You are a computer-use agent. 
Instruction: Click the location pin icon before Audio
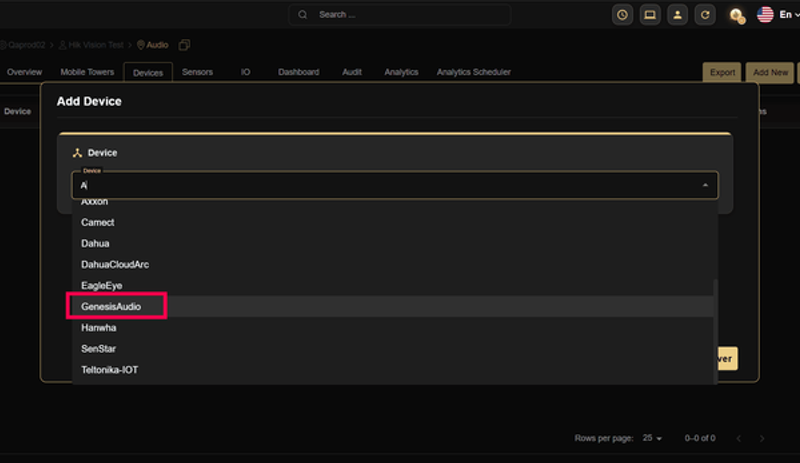(141, 45)
